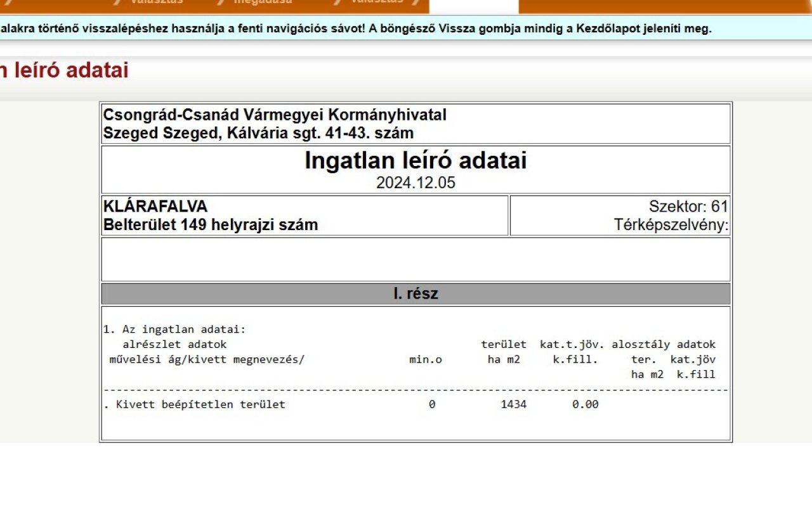
Task: Click the black 'Ingatlan leíró adatai' table title
Action: pyautogui.click(x=416, y=160)
